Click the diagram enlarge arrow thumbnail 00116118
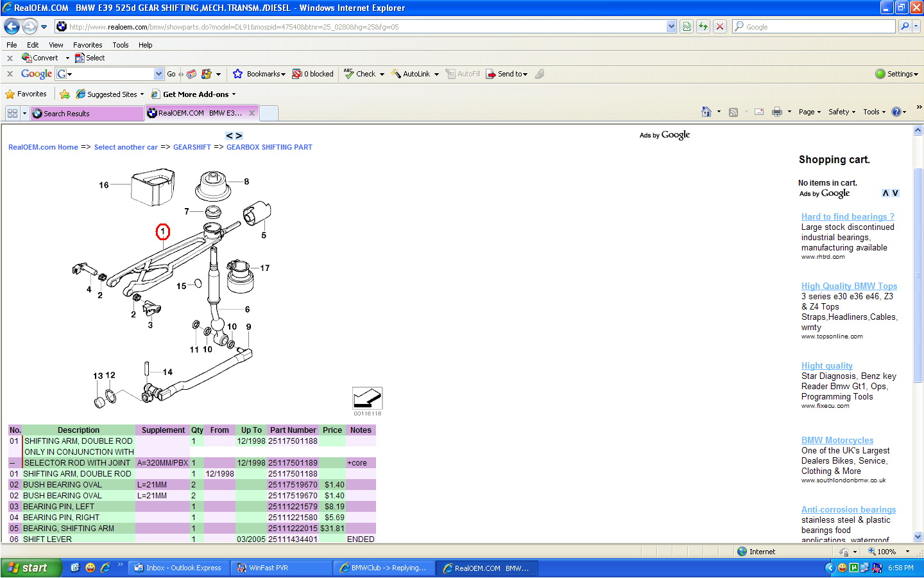 367,398
